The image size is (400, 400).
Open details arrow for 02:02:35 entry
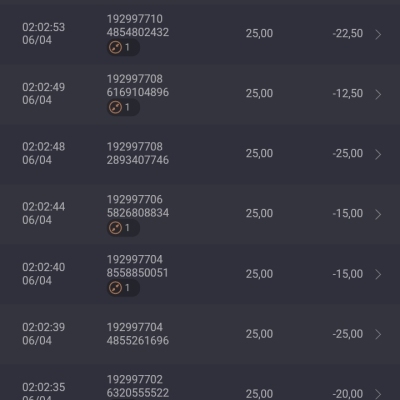point(378,394)
